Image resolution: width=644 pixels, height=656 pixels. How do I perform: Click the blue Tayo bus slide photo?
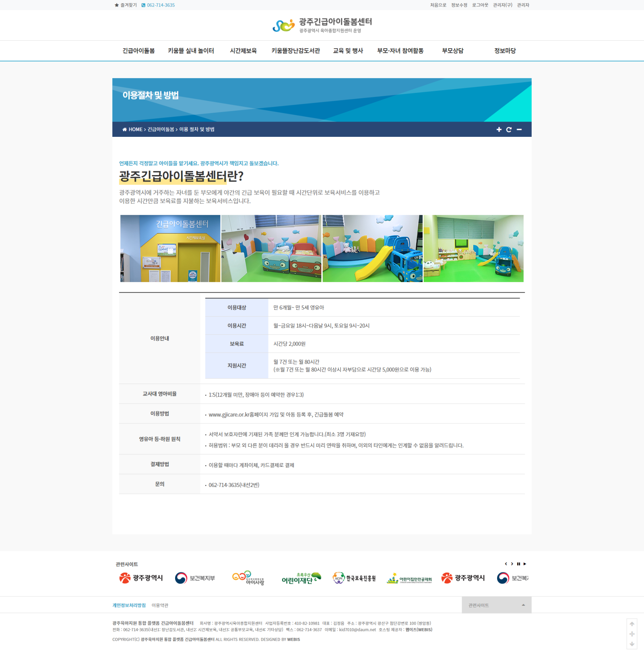coord(372,248)
